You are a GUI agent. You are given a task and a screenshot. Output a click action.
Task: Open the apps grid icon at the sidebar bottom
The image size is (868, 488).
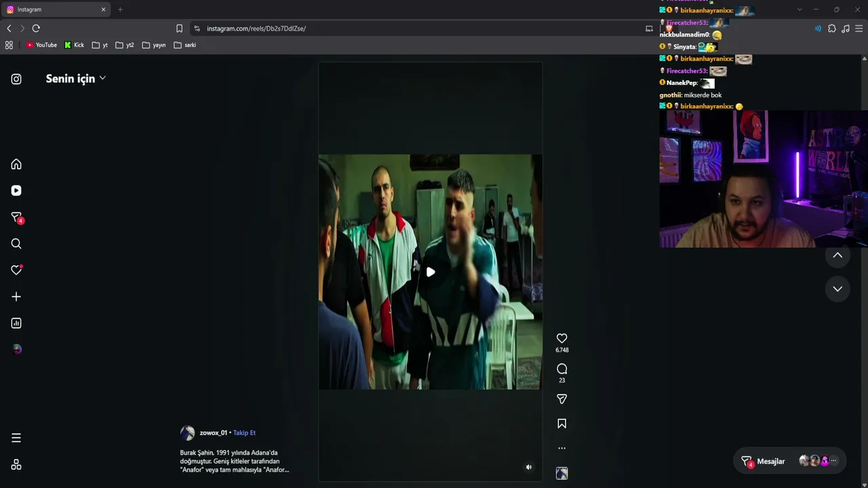coord(16,465)
